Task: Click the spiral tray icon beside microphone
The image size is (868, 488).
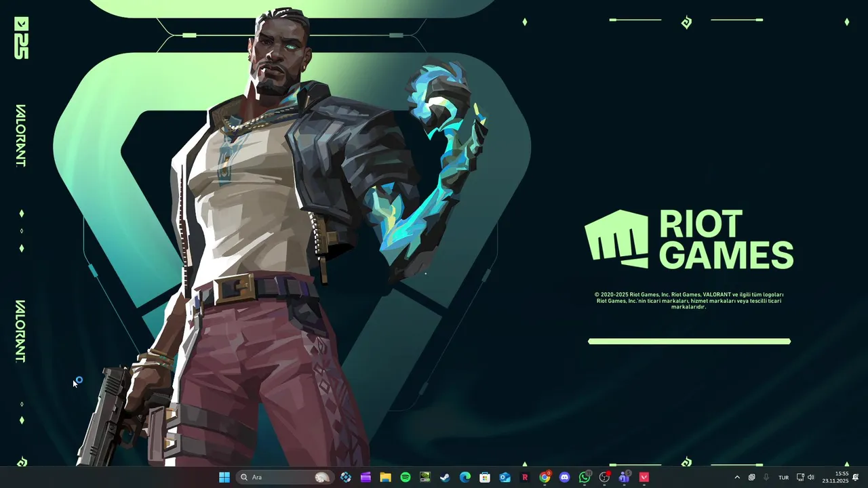Action: [x=752, y=477]
